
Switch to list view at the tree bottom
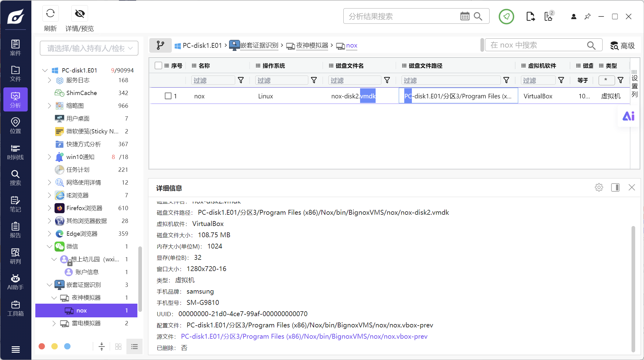click(x=134, y=346)
